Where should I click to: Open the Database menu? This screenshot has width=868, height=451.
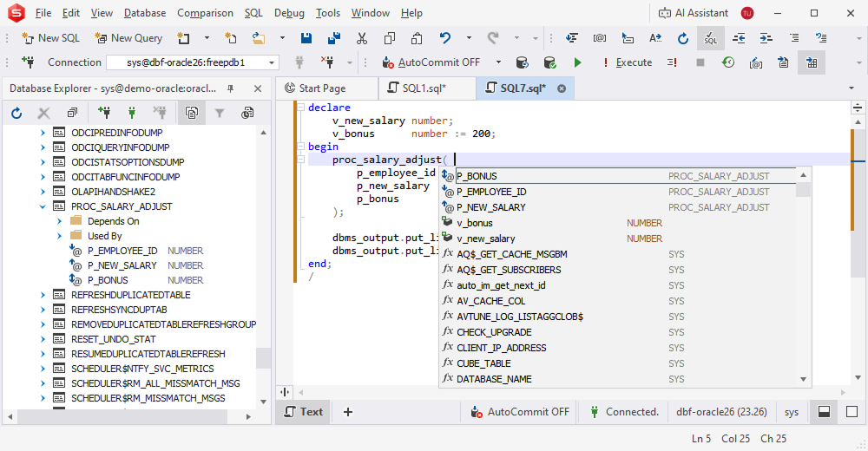point(145,13)
